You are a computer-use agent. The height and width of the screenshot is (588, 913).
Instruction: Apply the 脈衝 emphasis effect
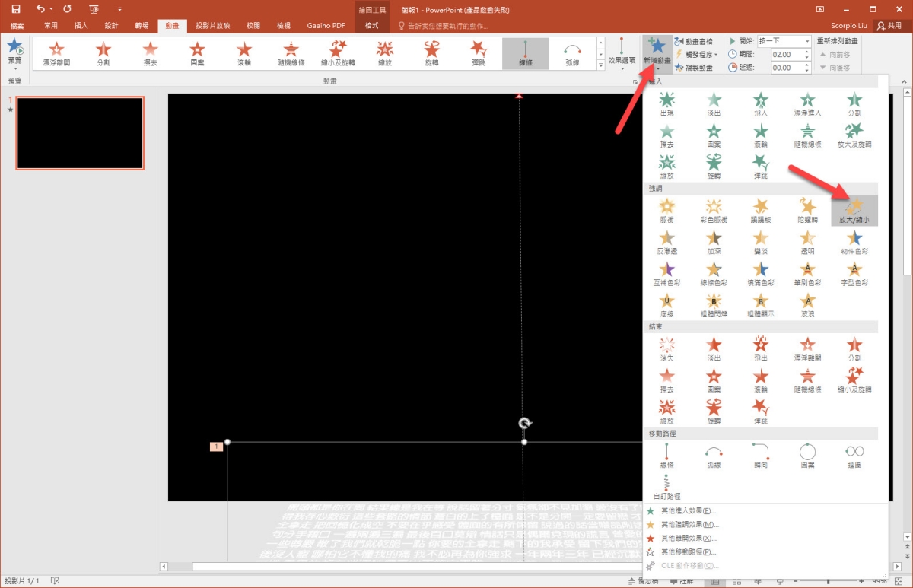click(666, 211)
